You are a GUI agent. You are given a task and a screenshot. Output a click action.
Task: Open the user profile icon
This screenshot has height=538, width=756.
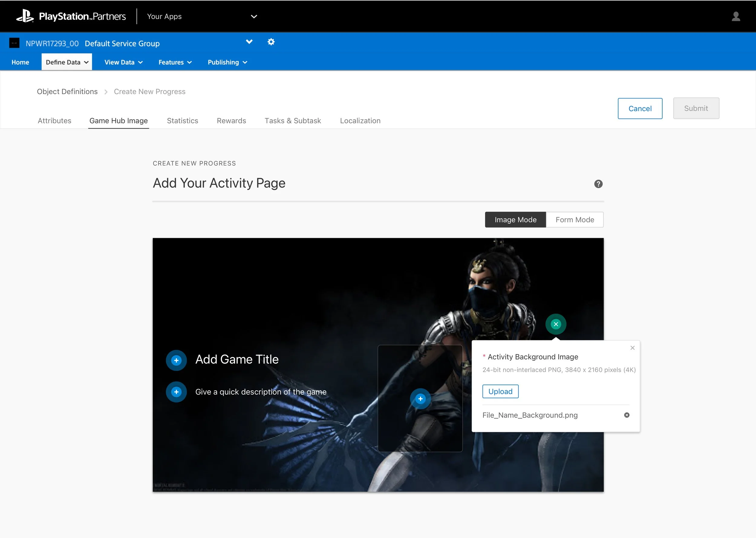pyautogui.click(x=735, y=16)
